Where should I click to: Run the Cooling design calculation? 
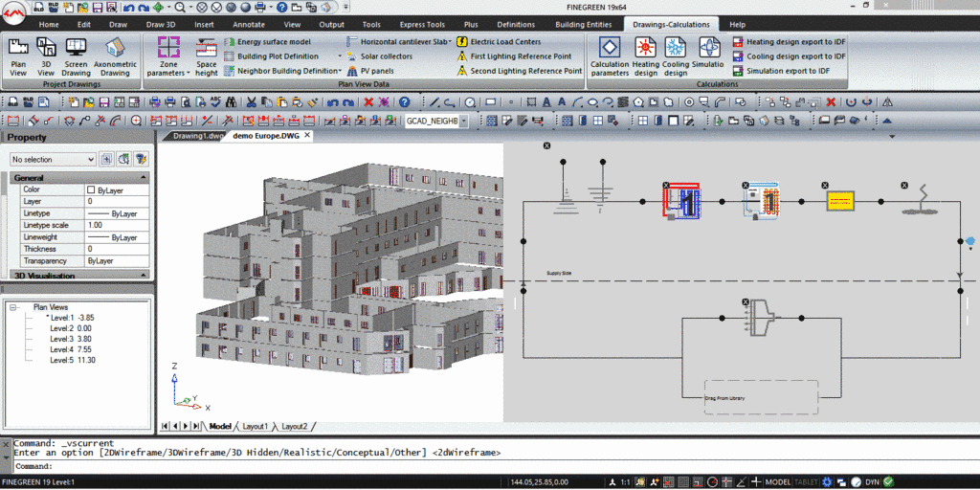tap(675, 56)
